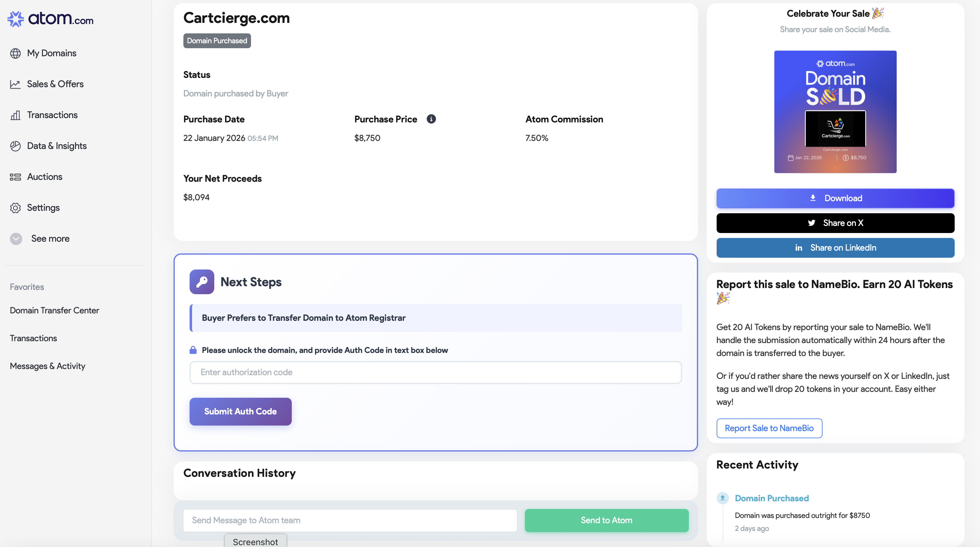This screenshot has width=980, height=547.
Task: Click the Sales & Offers chart icon
Action: (15, 84)
